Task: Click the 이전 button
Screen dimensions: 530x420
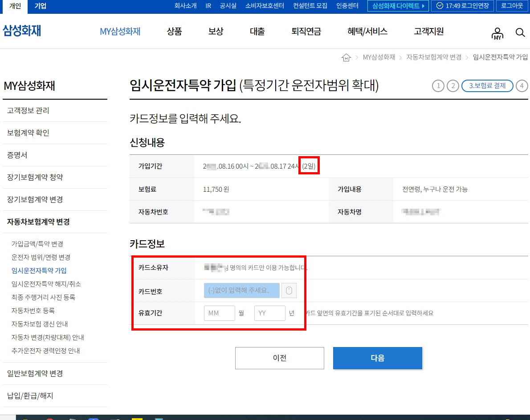Action: click(x=280, y=358)
